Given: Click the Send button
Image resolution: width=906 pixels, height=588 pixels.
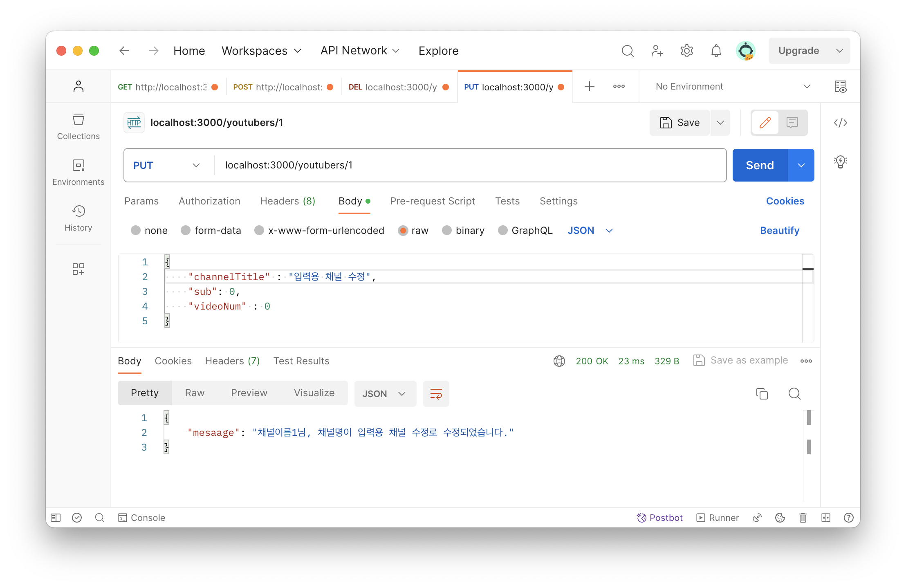Looking at the screenshot, I should 760,165.
